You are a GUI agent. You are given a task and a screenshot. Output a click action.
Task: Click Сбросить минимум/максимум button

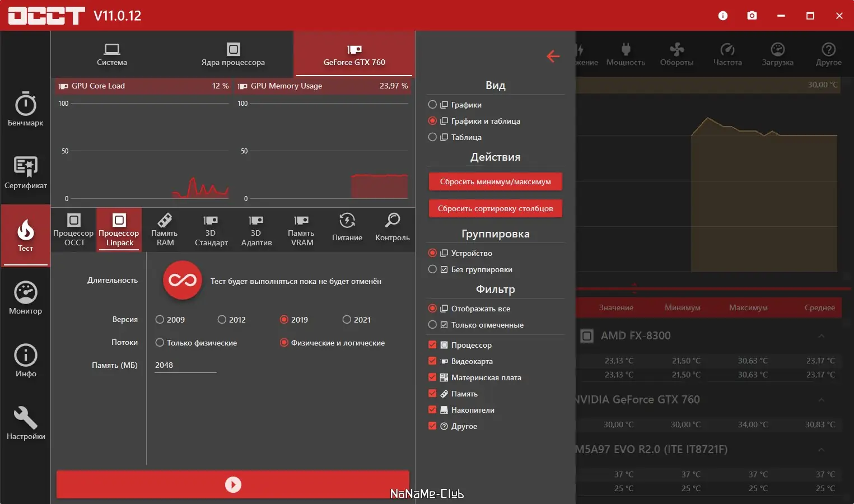point(496,181)
